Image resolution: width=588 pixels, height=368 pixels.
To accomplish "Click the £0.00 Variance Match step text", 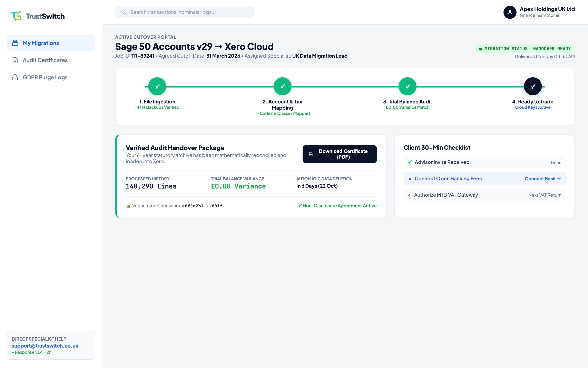I will 408,107.
